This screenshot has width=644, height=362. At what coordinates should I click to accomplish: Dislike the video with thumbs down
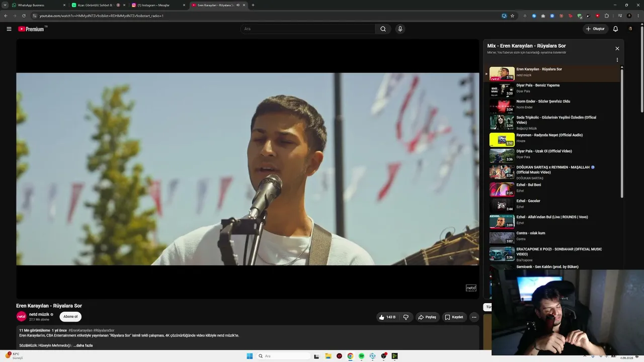406,317
